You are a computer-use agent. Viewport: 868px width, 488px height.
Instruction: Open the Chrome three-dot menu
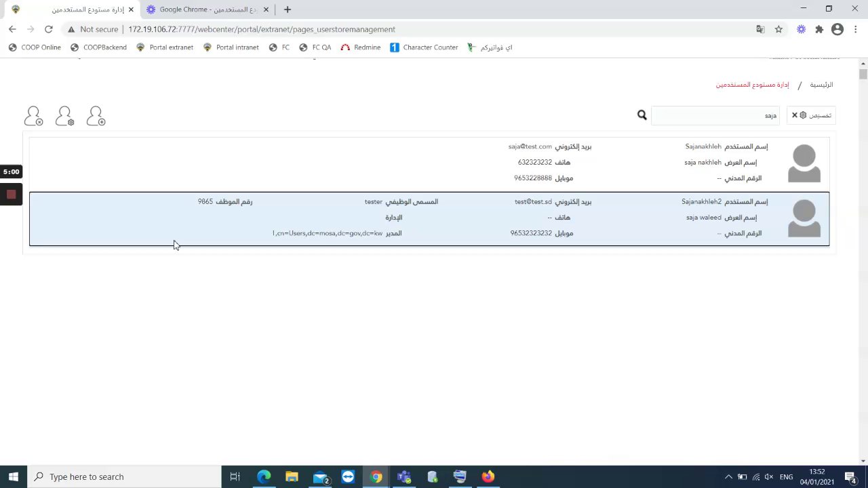pyautogui.click(x=856, y=29)
